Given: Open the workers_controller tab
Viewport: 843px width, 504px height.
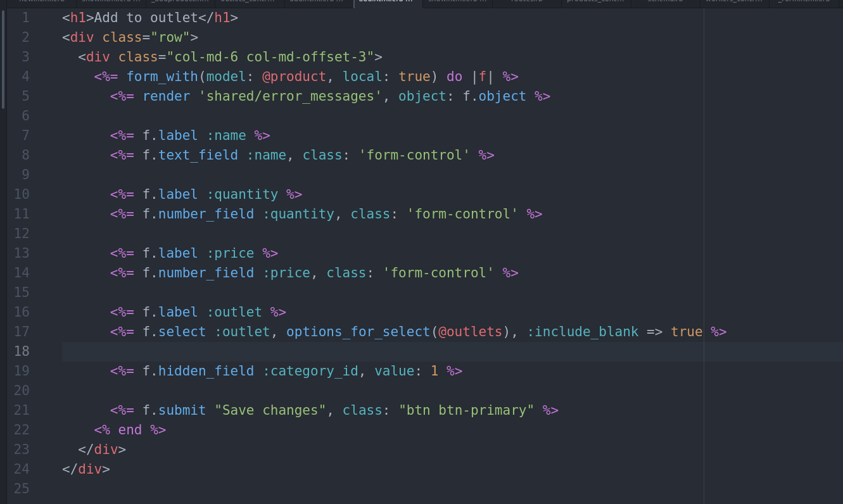Looking at the screenshot, I should tap(735, 3).
